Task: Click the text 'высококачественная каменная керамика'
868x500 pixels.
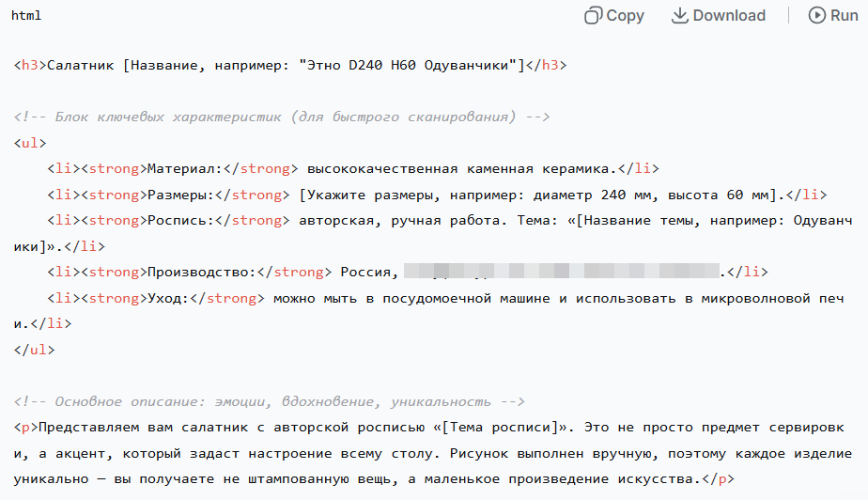Action: (x=458, y=169)
